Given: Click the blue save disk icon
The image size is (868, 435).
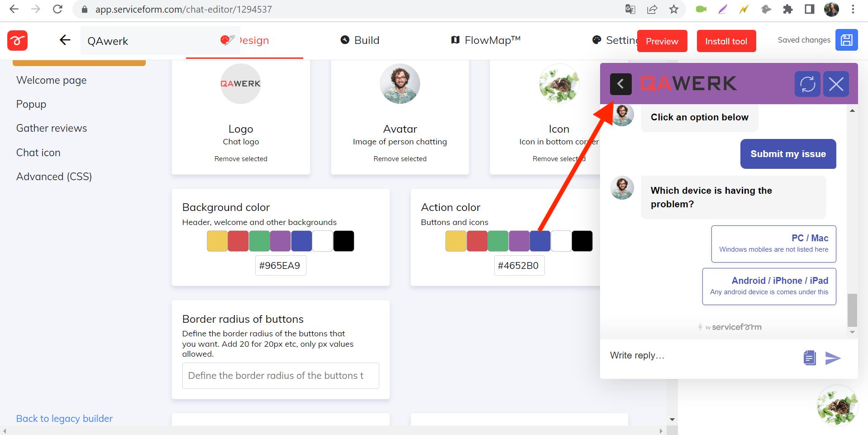Looking at the screenshot, I should coord(846,40).
